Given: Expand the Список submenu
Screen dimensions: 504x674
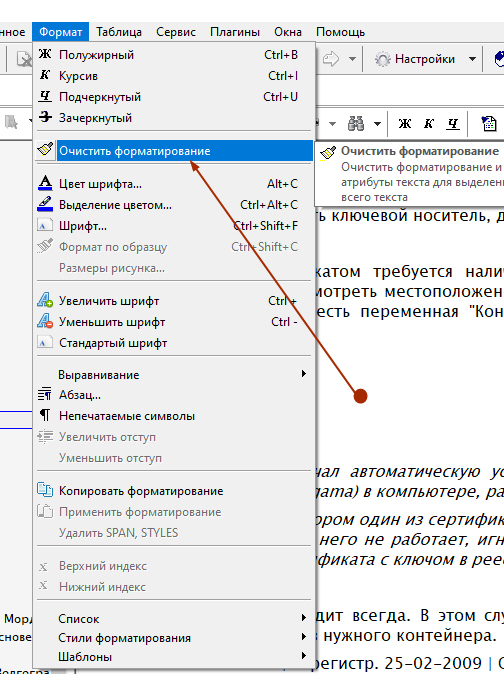Looking at the screenshot, I should [304, 618].
